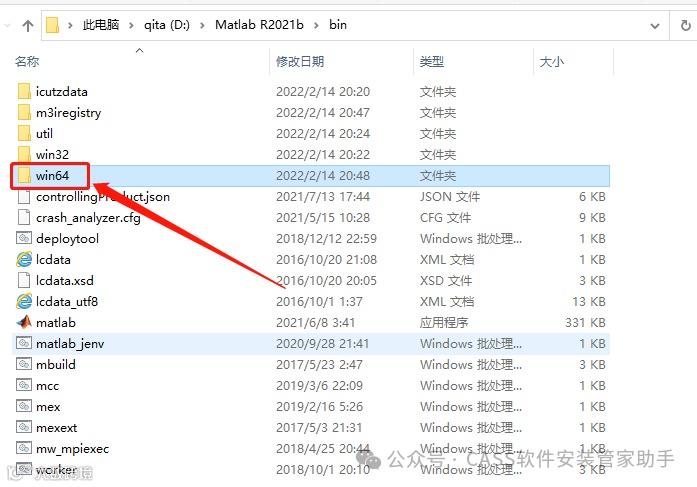Select matlab_jenv batch file icon
The image size is (697, 487).
coord(24,343)
